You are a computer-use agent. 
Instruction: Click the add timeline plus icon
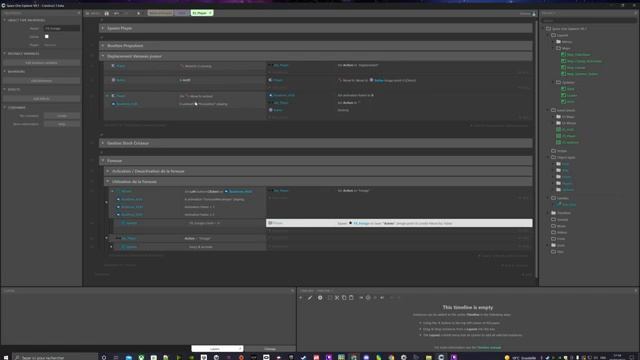point(301,298)
